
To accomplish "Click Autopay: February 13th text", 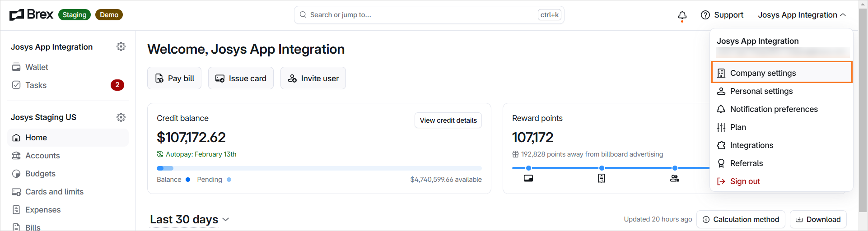I will click(x=201, y=154).
